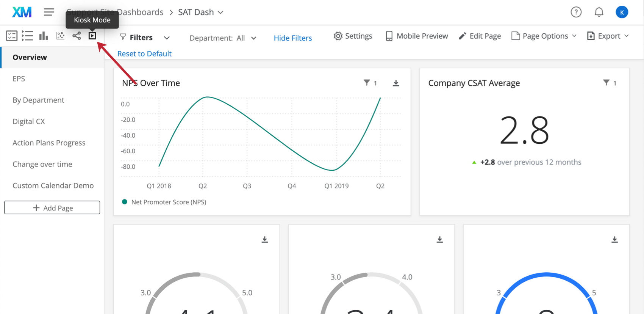Download the NPS Over Time widget
The image size is (644, 314).
396,83
